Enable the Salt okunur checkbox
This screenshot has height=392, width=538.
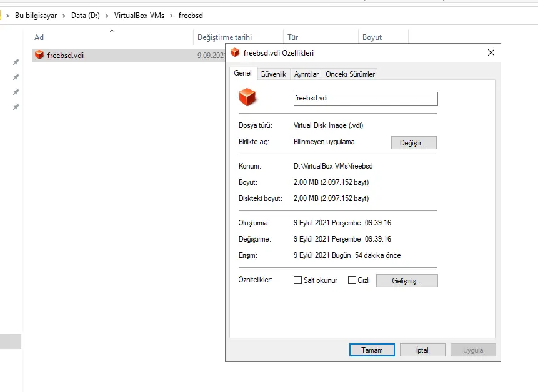[x=297, y=280]
